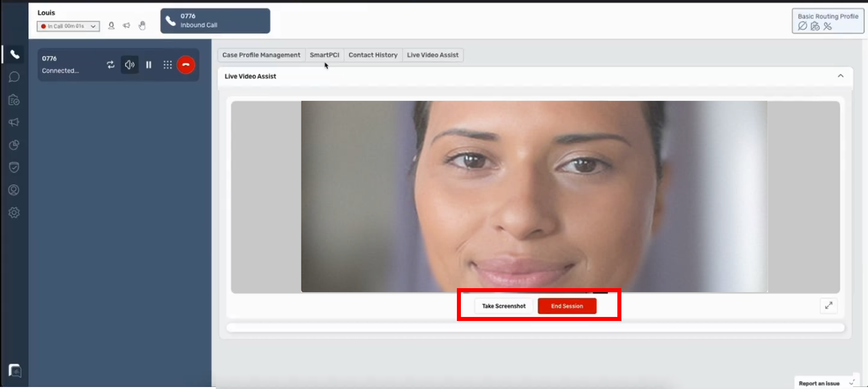
Task: Open the dialpad keypad icon
Action: click(x=167, y=65)
